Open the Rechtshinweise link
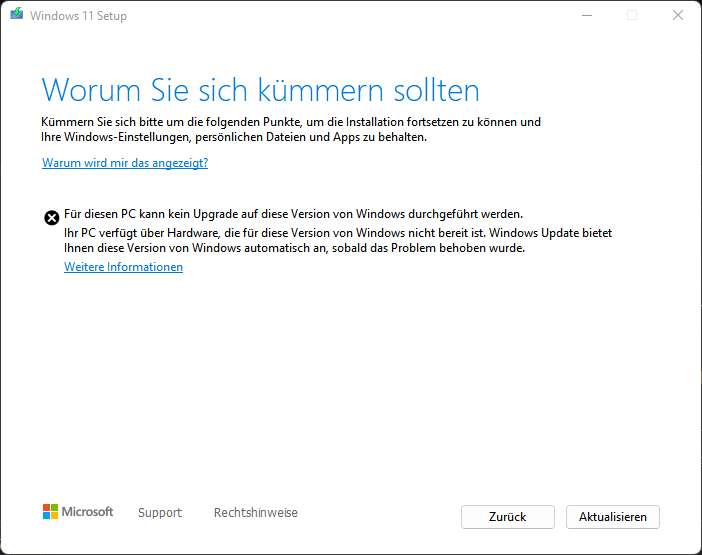Viewport: 702px width, 555px height. point(256,512)
